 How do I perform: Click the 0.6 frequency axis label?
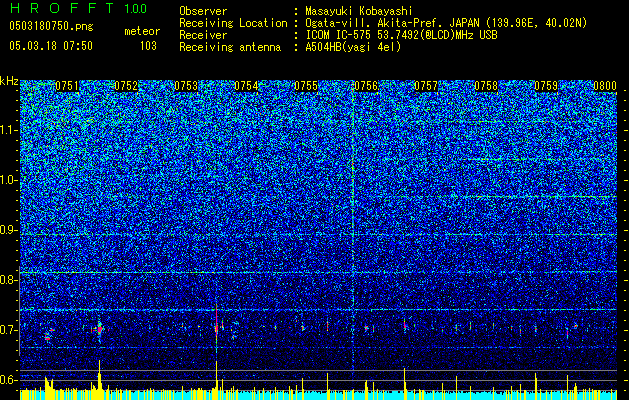pyautogui.click(x=9, y=380)
